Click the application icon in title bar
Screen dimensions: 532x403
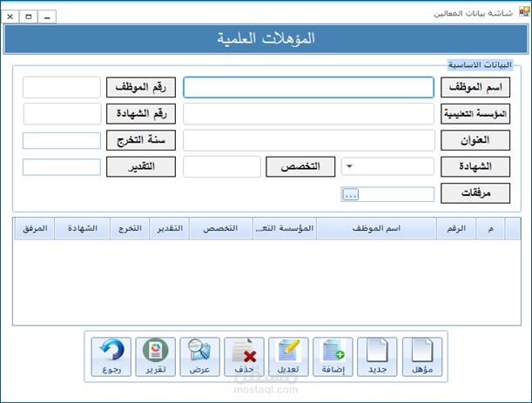pos(524,12)
